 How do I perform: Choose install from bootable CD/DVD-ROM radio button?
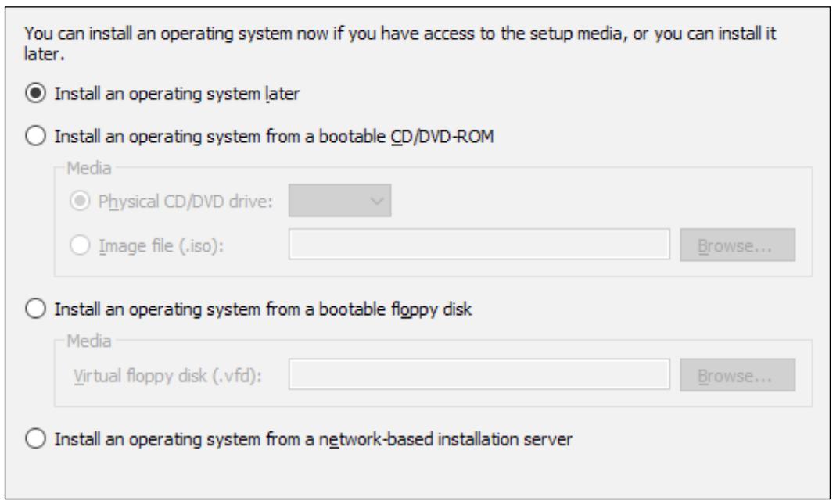click(x=35, y=137)
